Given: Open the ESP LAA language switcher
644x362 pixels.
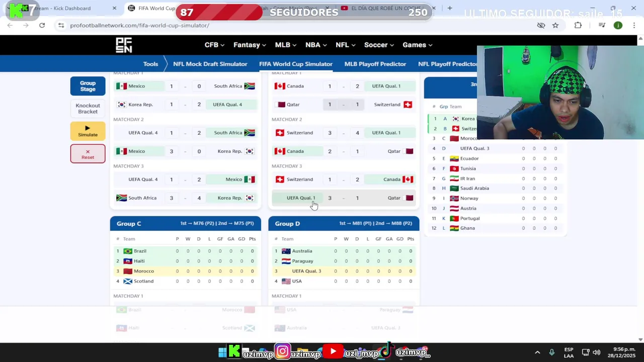Looking at the screenshot, I should pos(569,352).
